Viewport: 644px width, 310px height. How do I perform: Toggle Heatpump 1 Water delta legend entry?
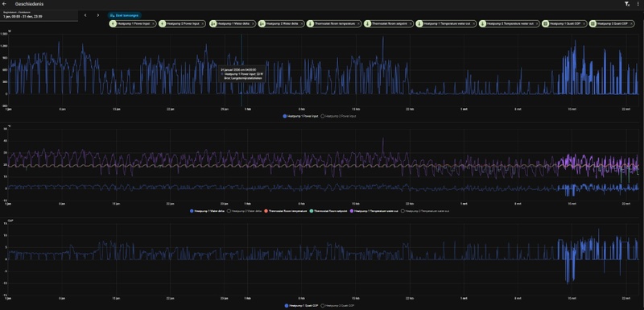207,211
